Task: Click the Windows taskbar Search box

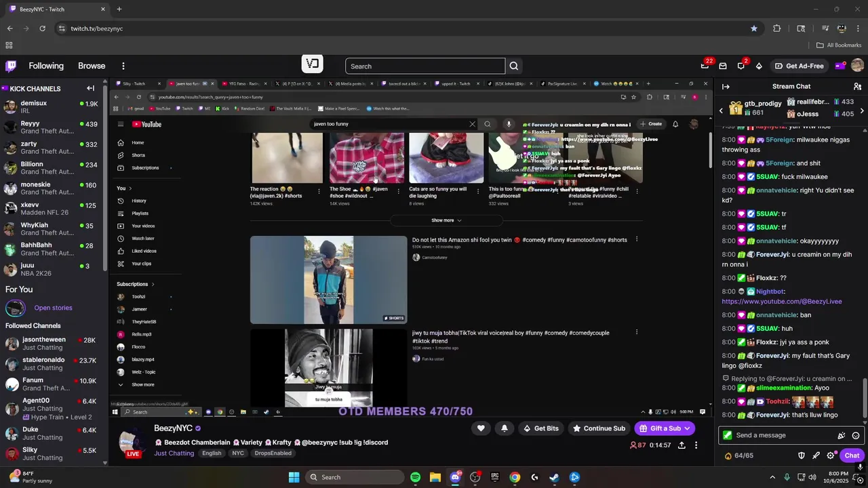Action: coord(355,477)
